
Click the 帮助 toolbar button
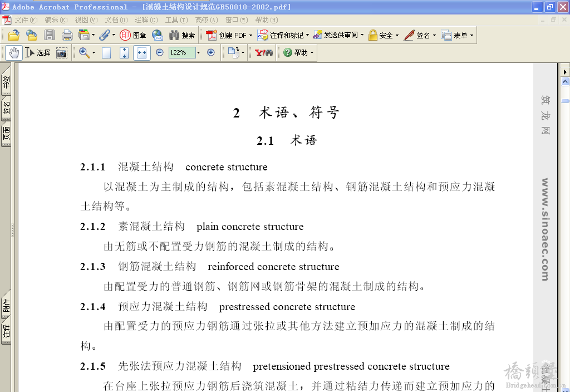295,53
